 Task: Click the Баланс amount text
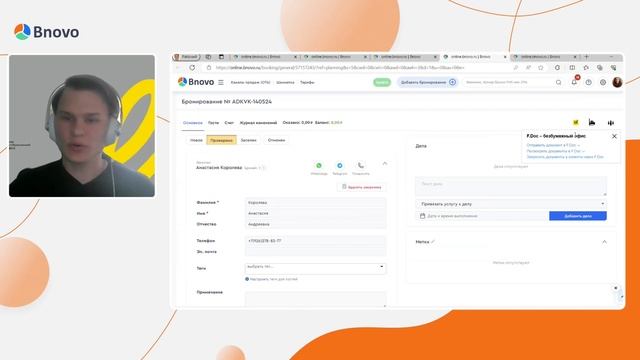pyautogui.click(x=337, y=122)
